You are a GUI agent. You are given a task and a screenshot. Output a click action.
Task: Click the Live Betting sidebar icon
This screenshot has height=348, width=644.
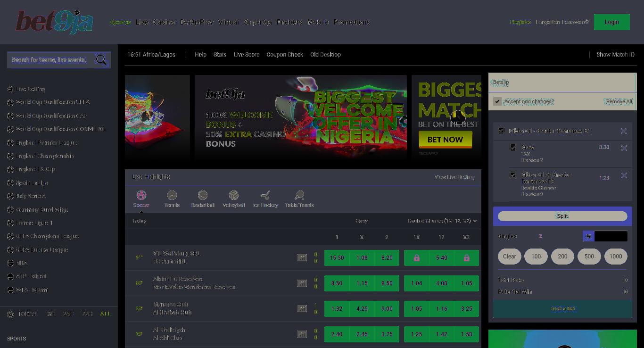(10, 89)
